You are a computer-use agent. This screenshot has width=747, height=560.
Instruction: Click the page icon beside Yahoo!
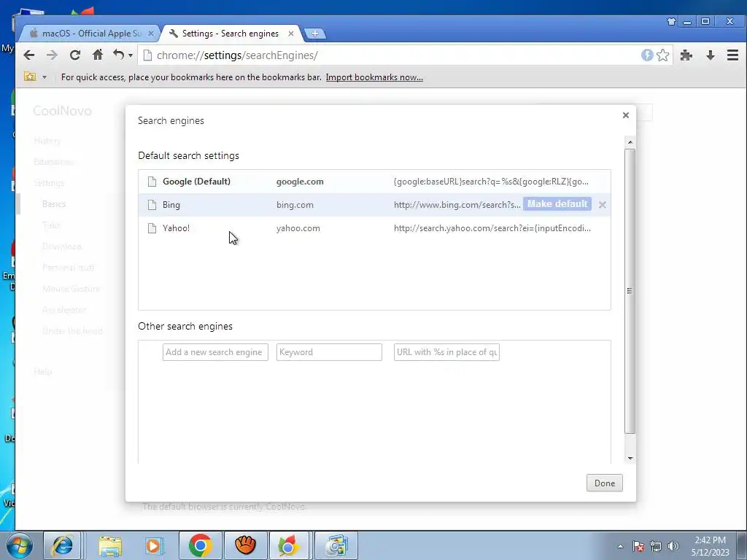coord(152,228)
